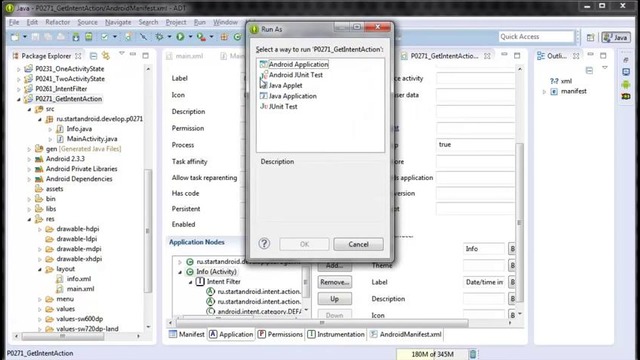Viewport: 640px width, 360px height.
Task: Select JUnit Test in Run As list
Action: tap(279, 107)
